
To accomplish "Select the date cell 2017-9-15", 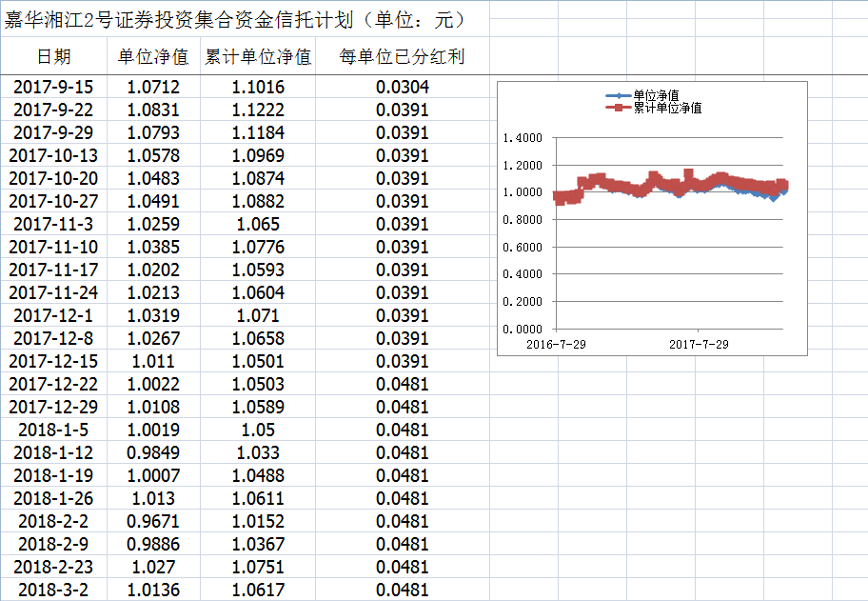I will (x=53, y=88).
